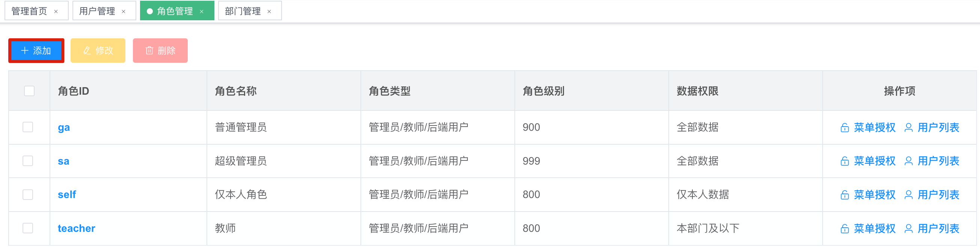Close the 管理首页 tab
This screenshot has width=980, height=251.
[56, 11]
